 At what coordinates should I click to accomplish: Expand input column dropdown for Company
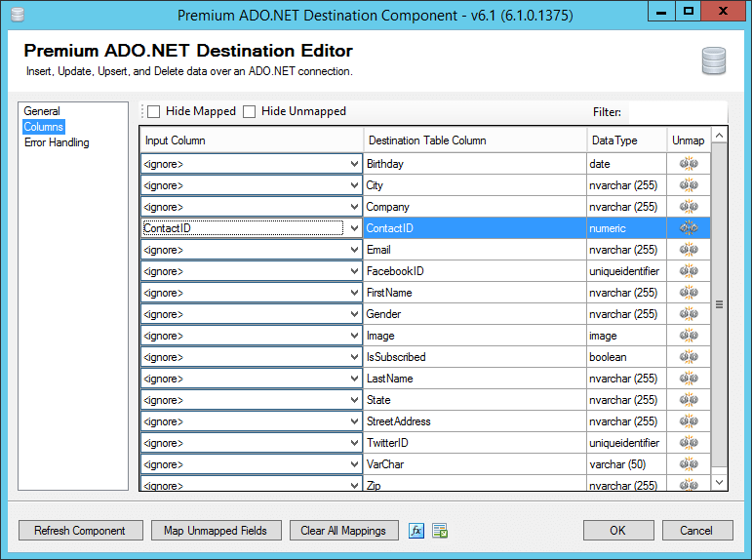coord(354,207)
